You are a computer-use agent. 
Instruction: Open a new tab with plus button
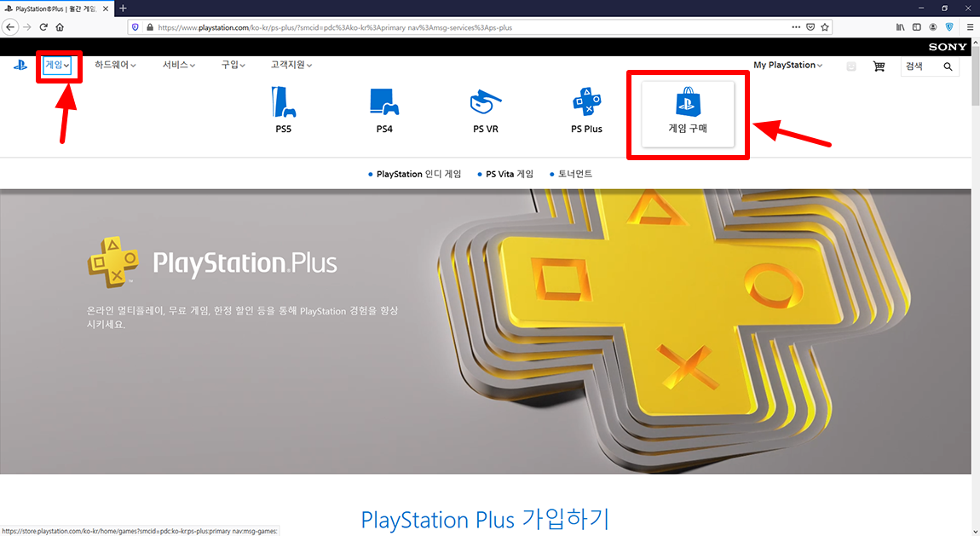click(x=123, y=9)
